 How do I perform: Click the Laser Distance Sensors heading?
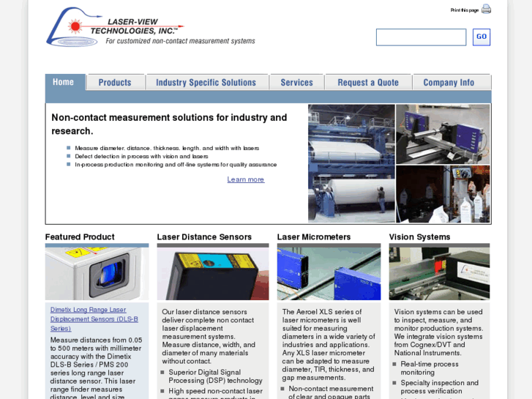click(x=204, y=237)
